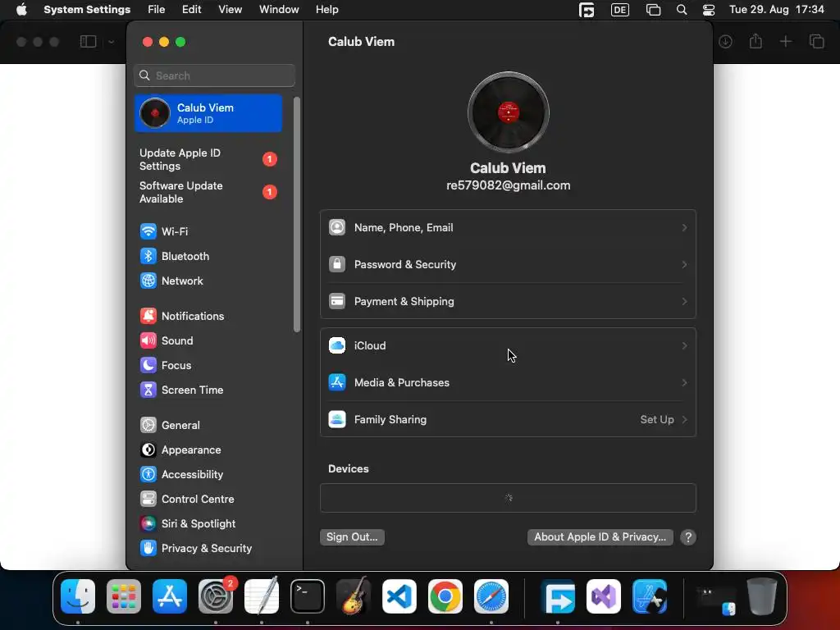
Task: Open Visual Studio Code from Dock
Action: 399,596
